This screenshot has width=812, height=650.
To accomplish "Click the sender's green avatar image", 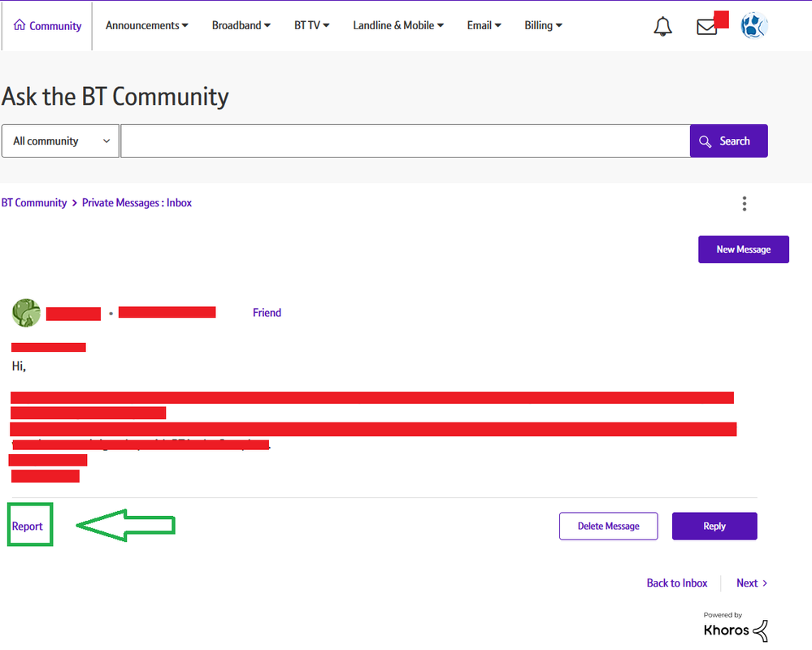I will point(27,313).
